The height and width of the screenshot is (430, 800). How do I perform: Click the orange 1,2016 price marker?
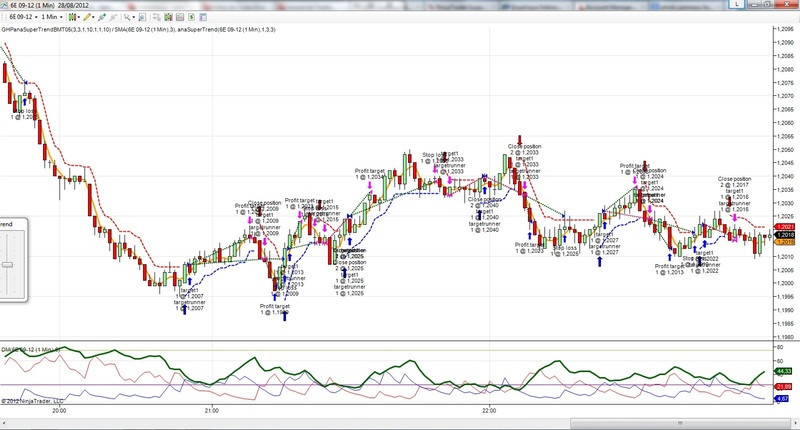click(784, 242)
